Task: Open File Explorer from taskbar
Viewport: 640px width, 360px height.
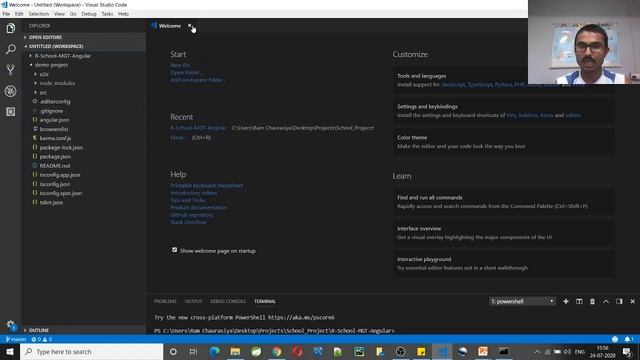Action: coord(235,351)
